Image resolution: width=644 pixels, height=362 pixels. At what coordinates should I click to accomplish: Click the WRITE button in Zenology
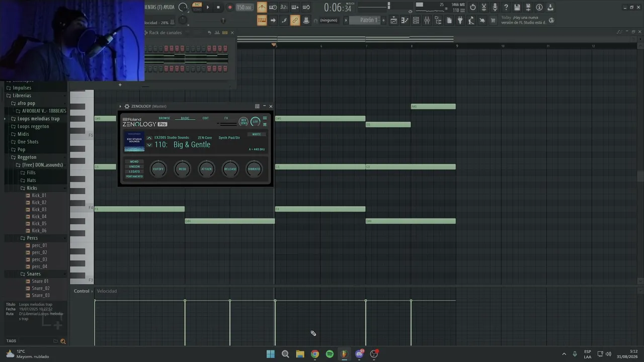[257, 134]
